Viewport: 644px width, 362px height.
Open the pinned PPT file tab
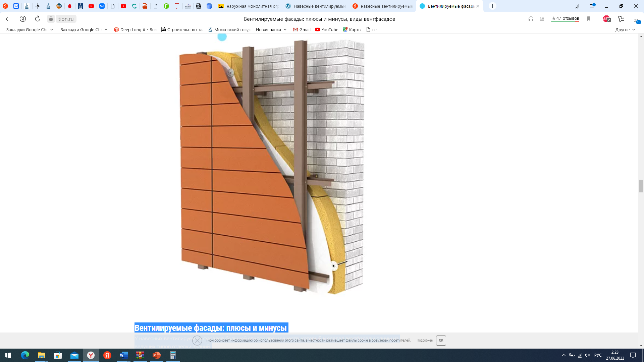coord(199,6)
